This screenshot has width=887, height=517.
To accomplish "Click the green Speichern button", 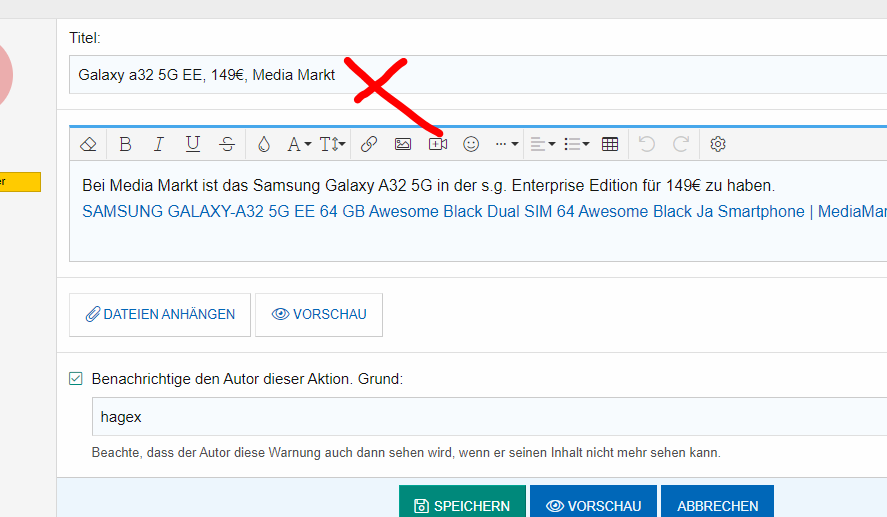I will click(461, 506).
